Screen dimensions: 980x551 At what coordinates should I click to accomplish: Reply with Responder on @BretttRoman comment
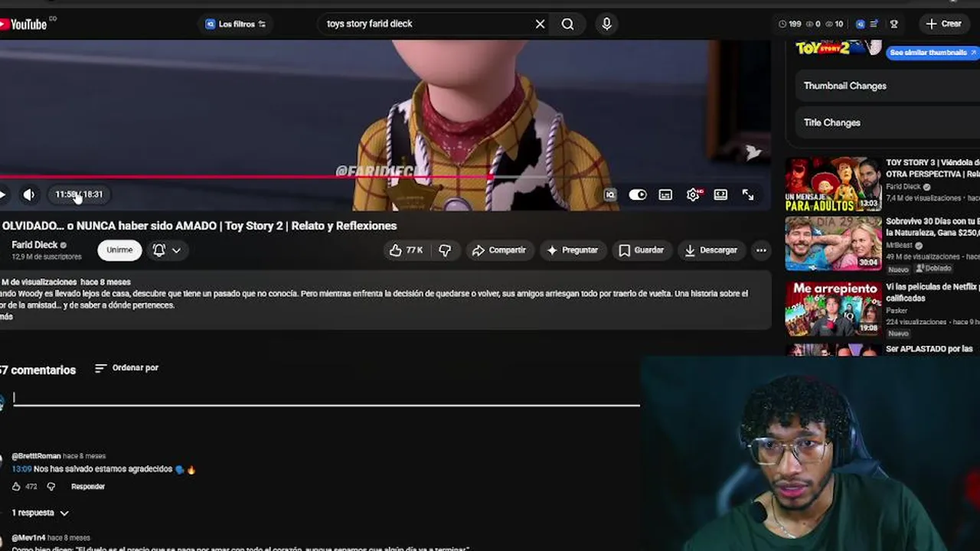(88, 487)
